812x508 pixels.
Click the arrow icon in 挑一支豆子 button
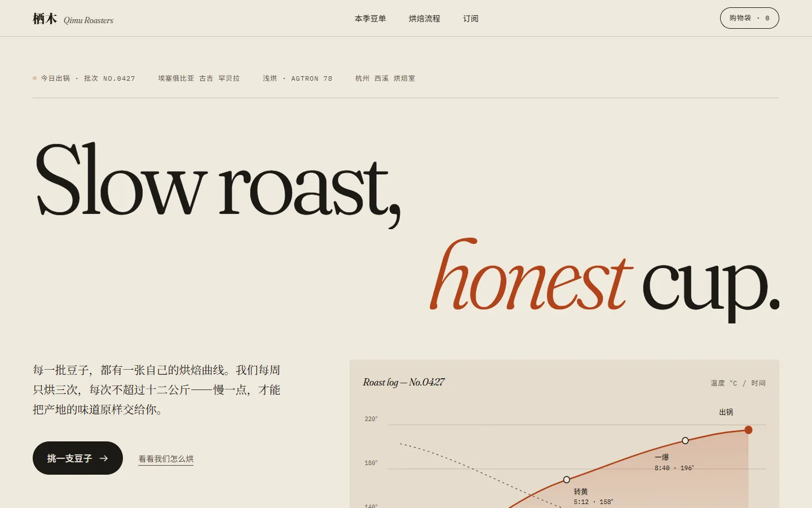[x=104, y=458]
